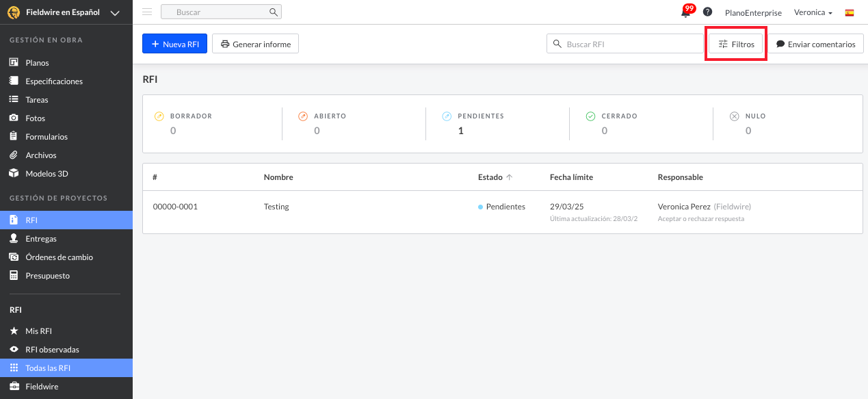868x399 pixels.
Task: Open the Filtros panel
Action: 735,44
